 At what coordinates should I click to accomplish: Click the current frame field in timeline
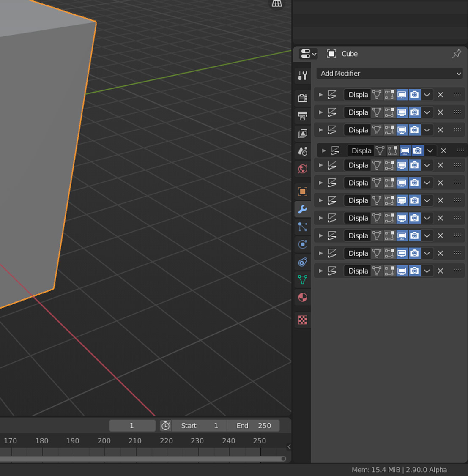pos(132,426)
